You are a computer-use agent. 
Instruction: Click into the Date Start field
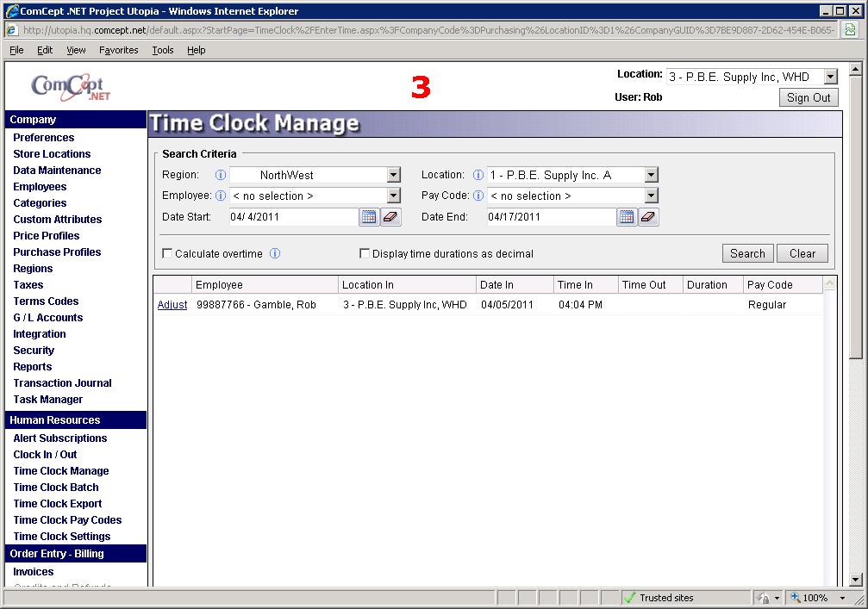point(293,217)
